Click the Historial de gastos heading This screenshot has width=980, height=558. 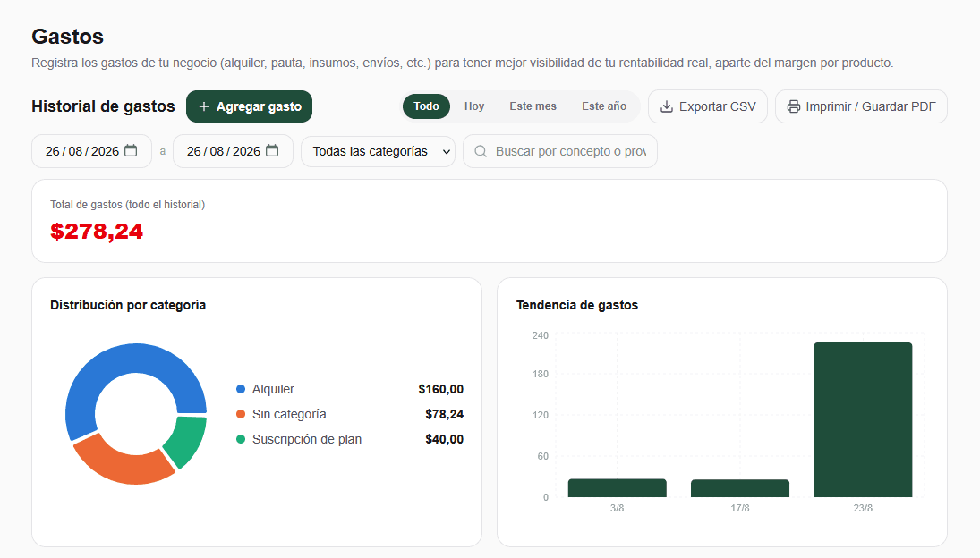coord(103,106)
